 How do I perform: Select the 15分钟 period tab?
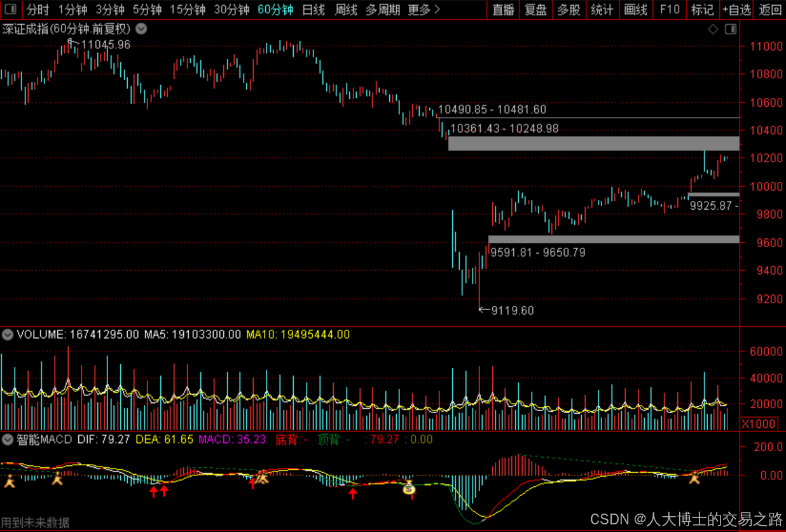pos(188,10)
